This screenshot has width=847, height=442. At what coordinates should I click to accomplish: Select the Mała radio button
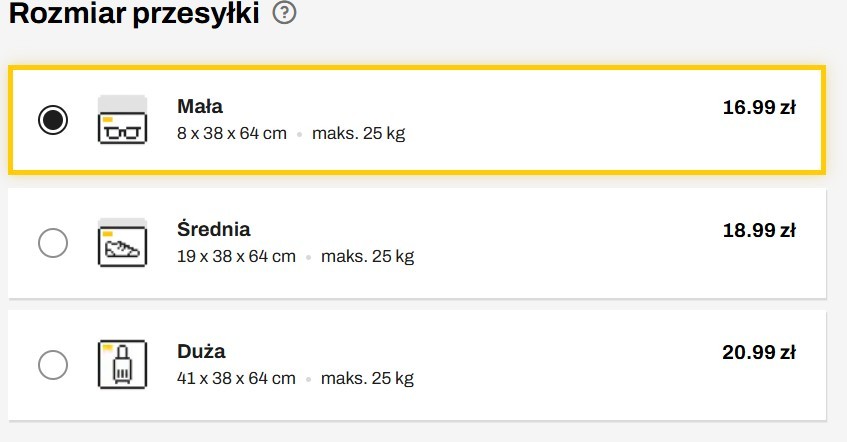tap(53, 120)
